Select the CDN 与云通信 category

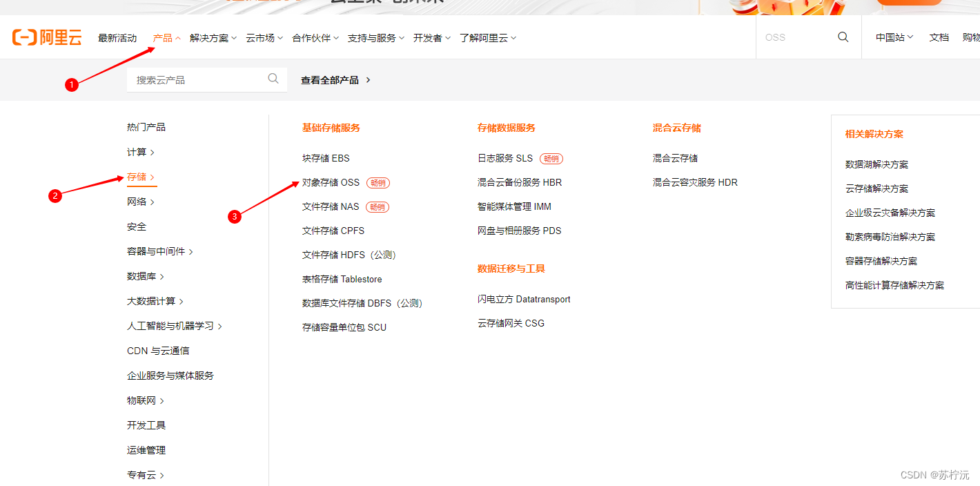coord(158,351)
